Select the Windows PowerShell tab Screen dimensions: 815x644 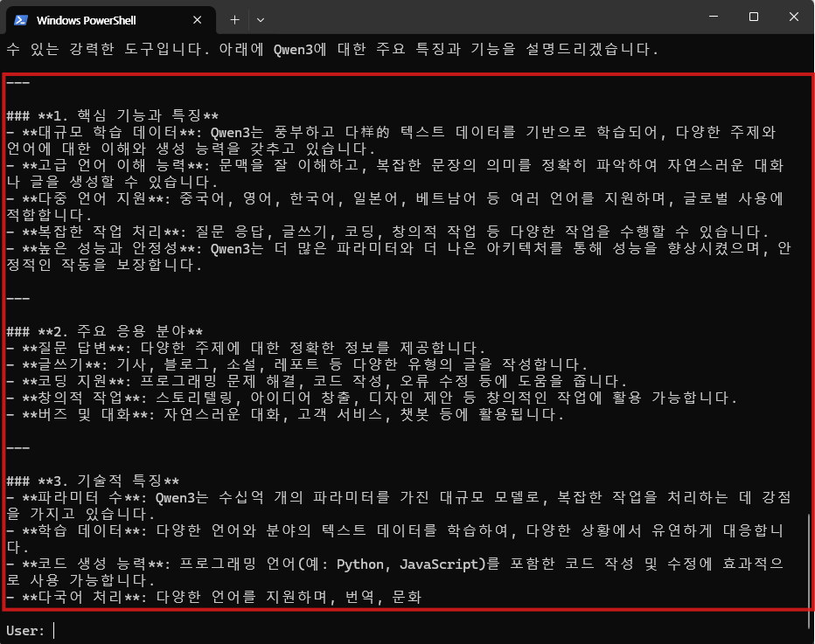(111, 20)
